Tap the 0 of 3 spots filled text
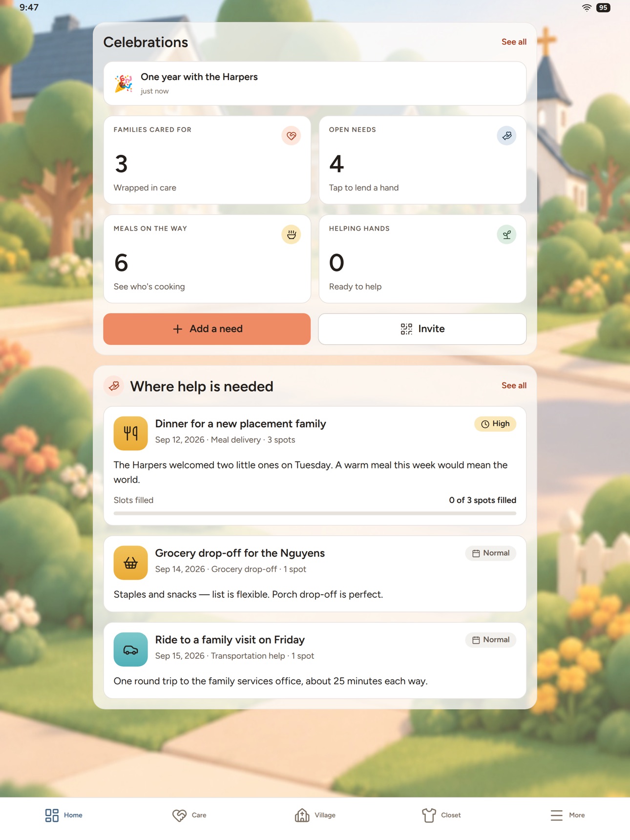 483,500
